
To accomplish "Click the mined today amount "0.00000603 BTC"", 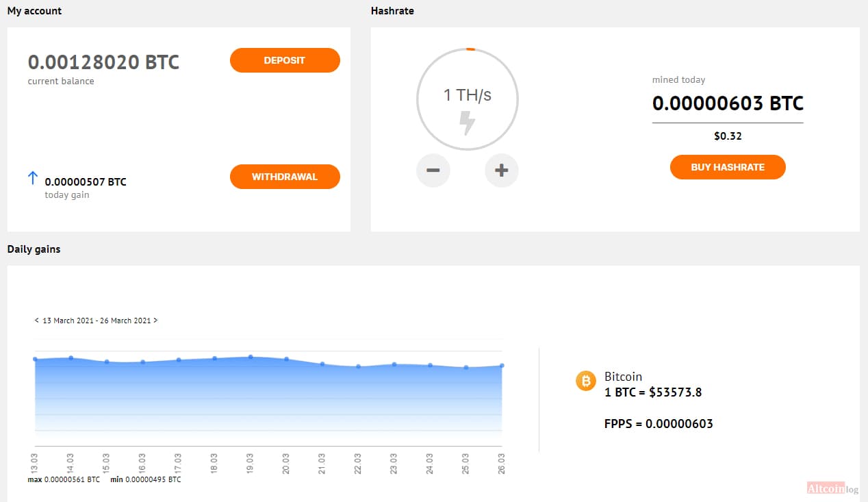I will [728, 103].
